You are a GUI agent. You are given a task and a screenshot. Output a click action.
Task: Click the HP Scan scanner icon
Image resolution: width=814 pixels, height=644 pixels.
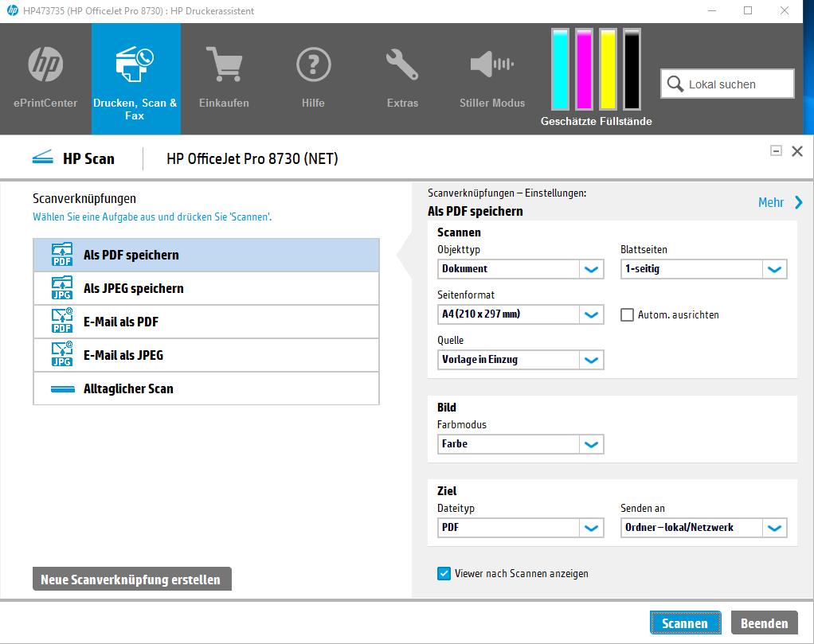(x=42, y=158)
